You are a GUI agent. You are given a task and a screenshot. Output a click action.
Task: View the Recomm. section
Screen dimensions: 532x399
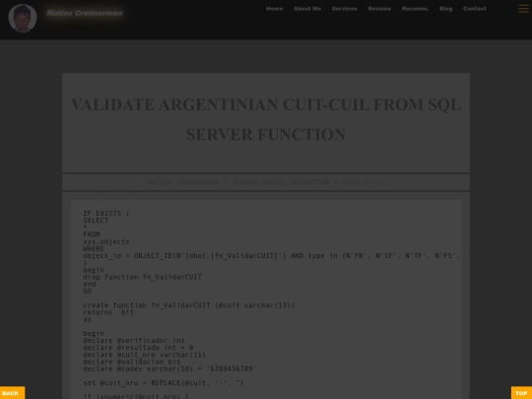tap(416, 9)
